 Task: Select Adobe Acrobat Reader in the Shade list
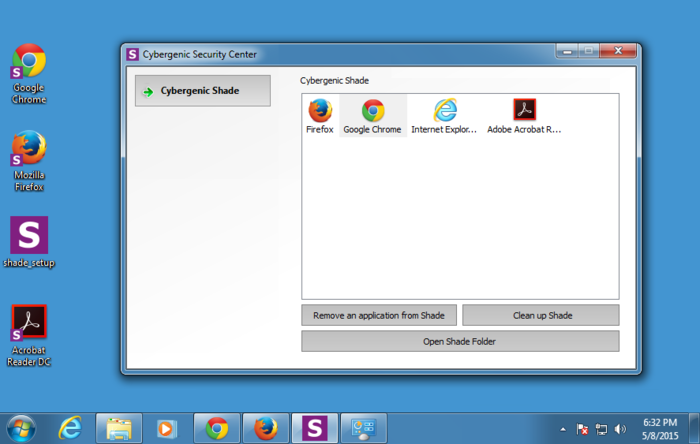(524, 116)
